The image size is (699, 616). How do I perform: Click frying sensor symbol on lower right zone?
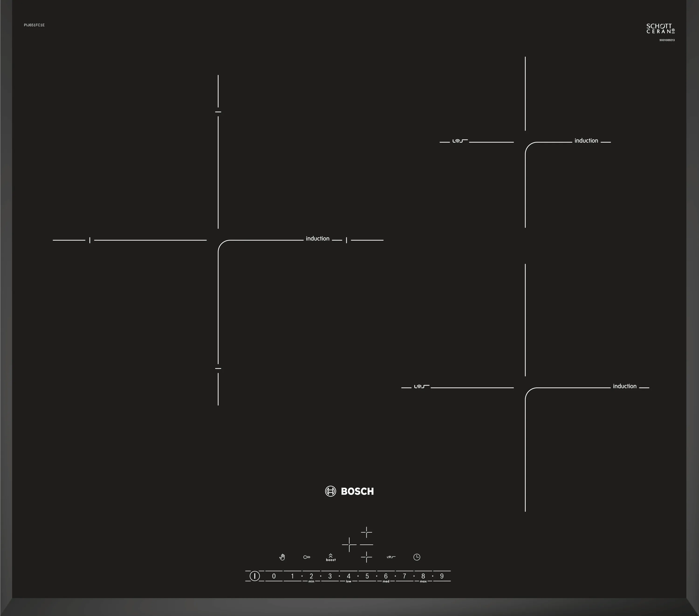click(421, 386)
